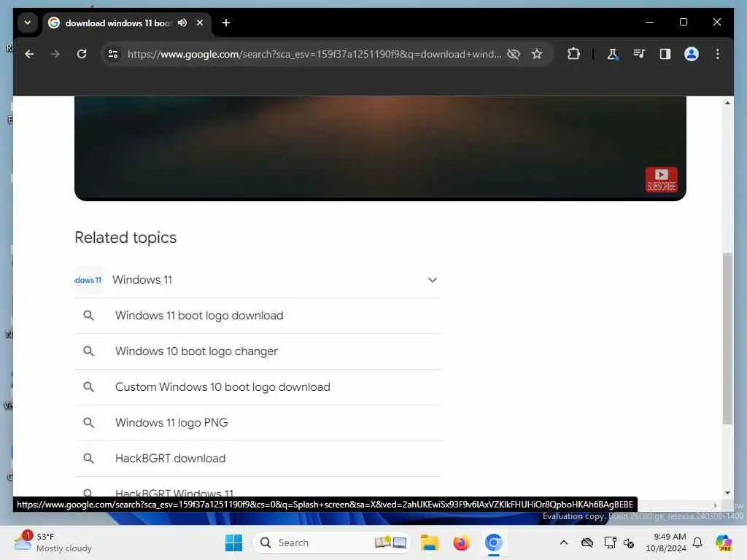
Task: Click the third-party cookies blocked eye icon
Action: [x=514, y=54]
